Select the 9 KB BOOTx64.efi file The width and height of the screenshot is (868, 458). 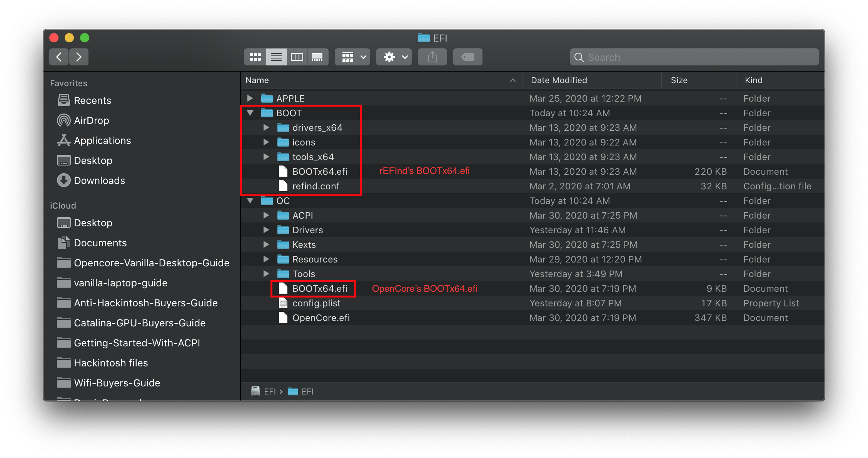pos(319,288)
